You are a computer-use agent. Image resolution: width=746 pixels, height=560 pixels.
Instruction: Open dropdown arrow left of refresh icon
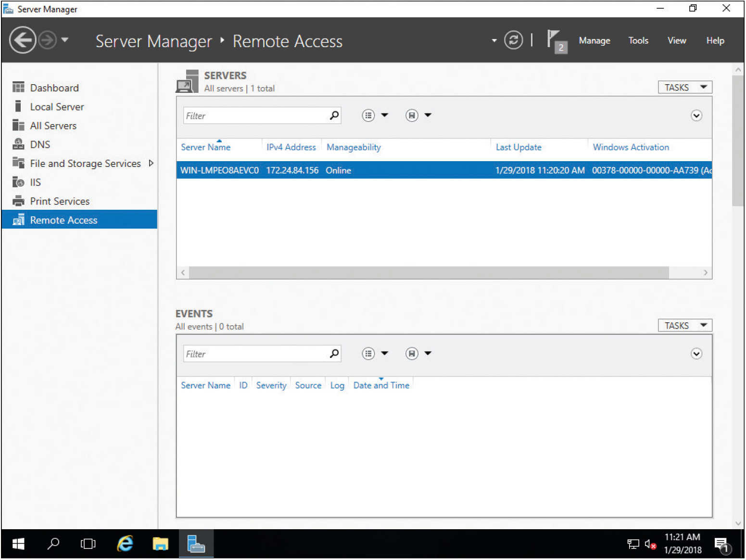[494, 40]
